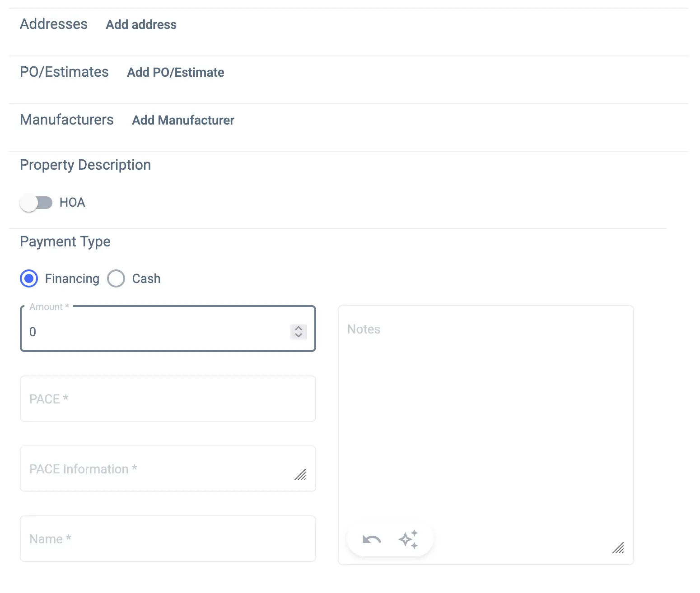
Task: Click the PO/Estimates section heading
Action: [64, 72]
